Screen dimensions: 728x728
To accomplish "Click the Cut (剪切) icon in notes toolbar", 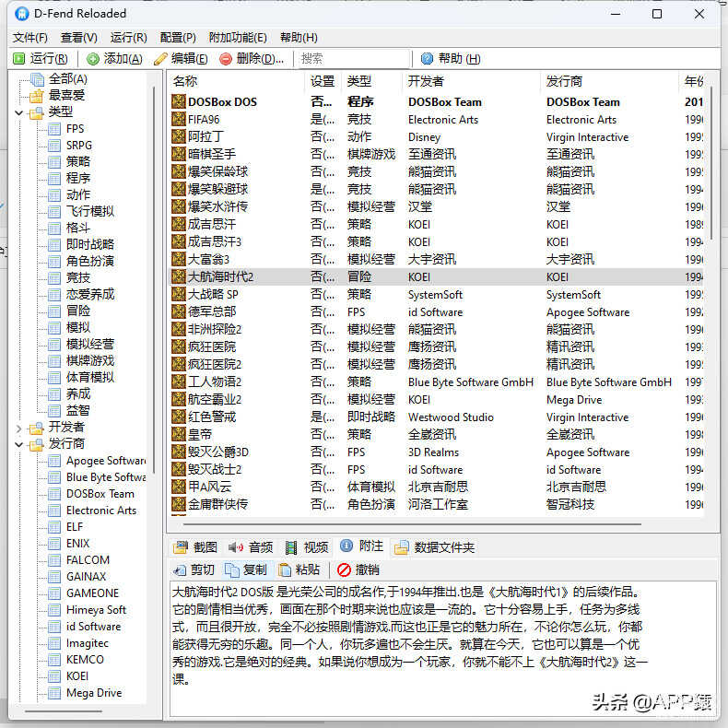I will coord(180,569).
